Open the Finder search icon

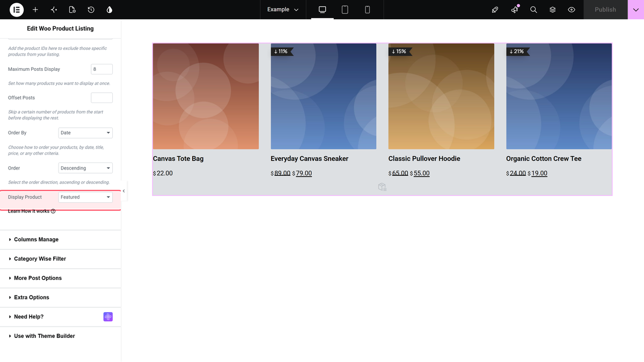coord(533,10)
